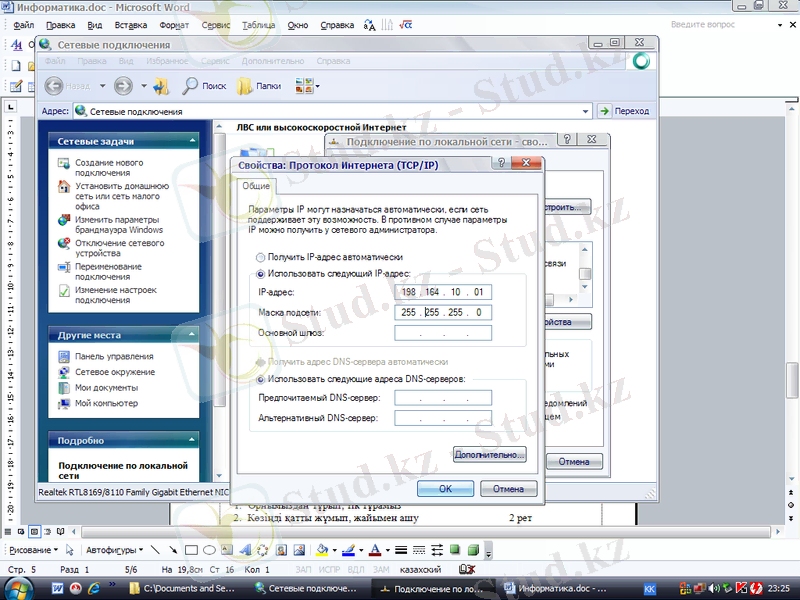
Task: Select the Oval tool in Drawing toolbar
Action: pyautogui.click(x=210, y=550)
